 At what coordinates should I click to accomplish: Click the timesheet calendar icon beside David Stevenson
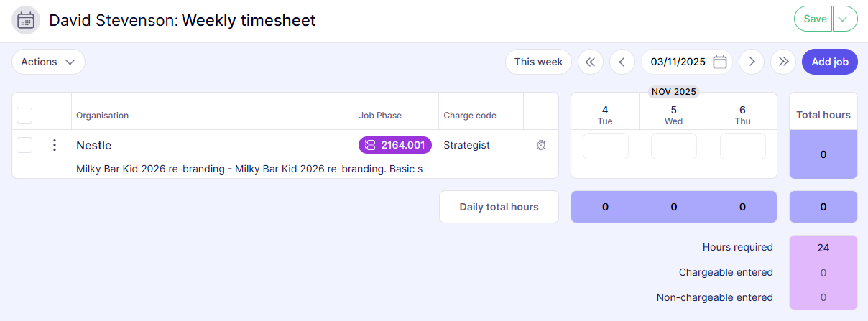(25, 20)
